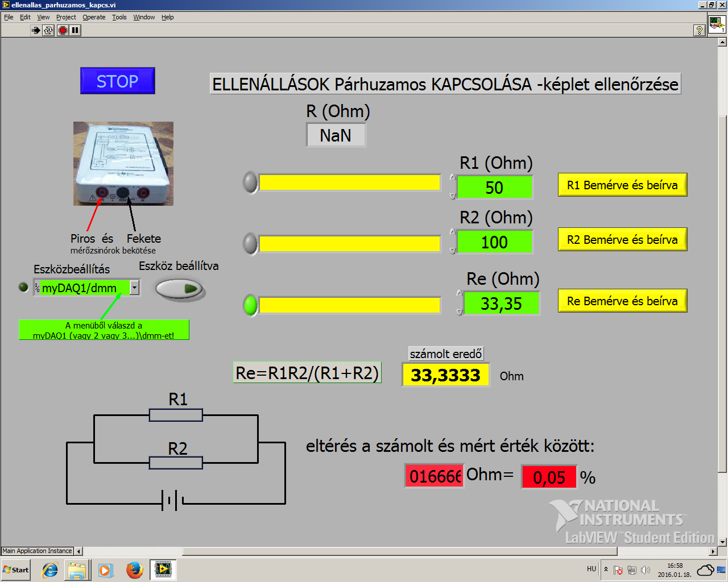This screenshot has width=728, height=582.
Task: Click the yellow R2 progress bar
Action: point(349,244)
